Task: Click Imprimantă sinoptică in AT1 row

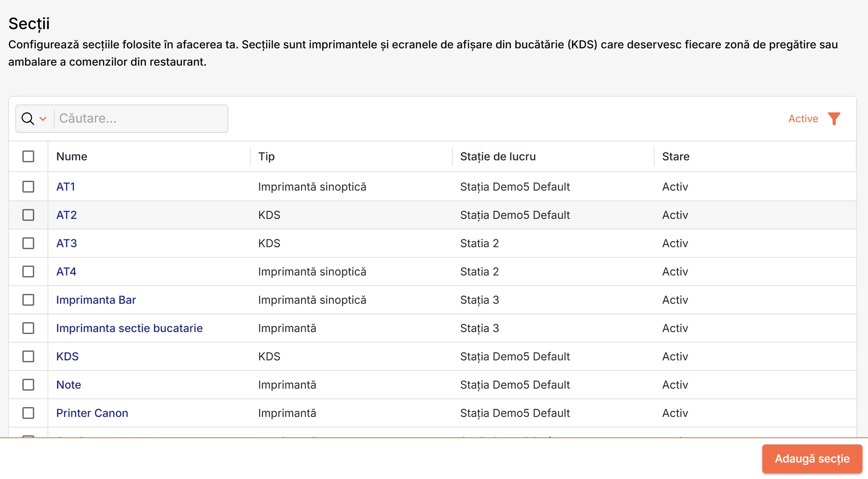Action: 312,187
